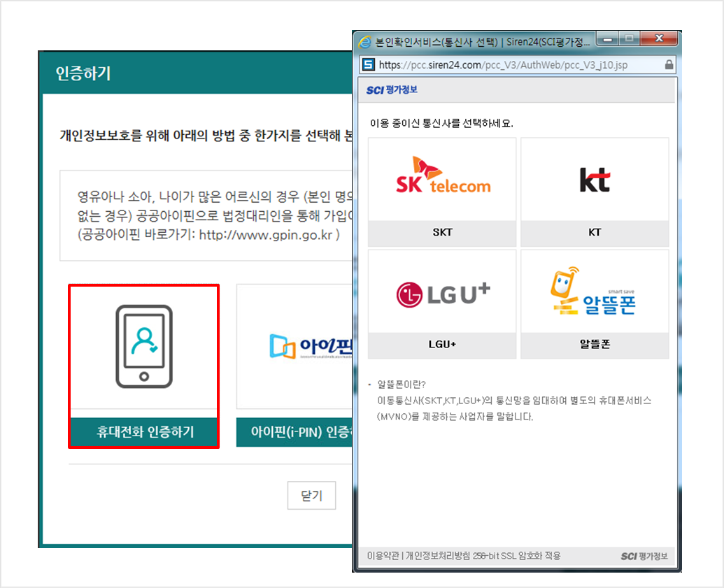Pick the LG U+ logo tile

(x=442, y=292)
